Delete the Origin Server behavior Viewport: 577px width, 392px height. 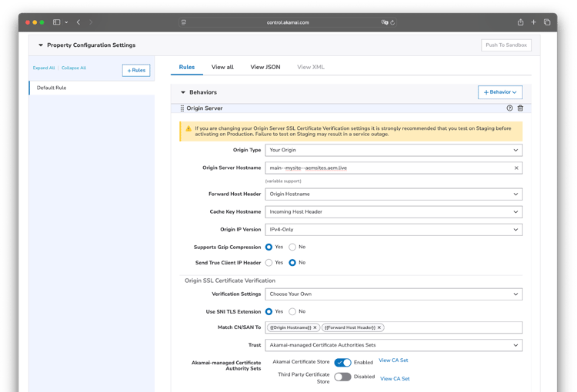pyautogui.click(x=520, y=108)
